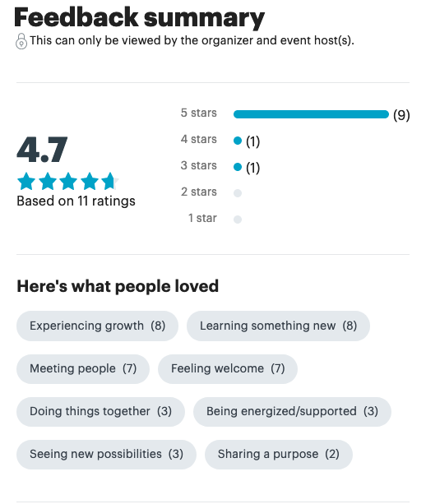Click Being energized/supported tag
This screenshot has height=504, width=426.
(x=292, y=411)
